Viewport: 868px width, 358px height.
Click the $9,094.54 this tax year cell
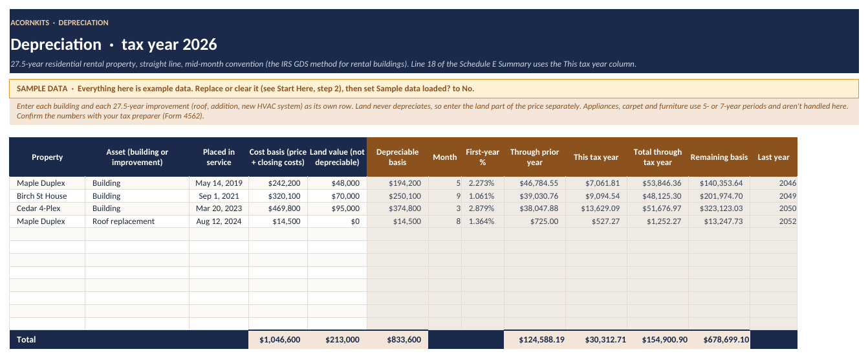(x=596, y=196)
